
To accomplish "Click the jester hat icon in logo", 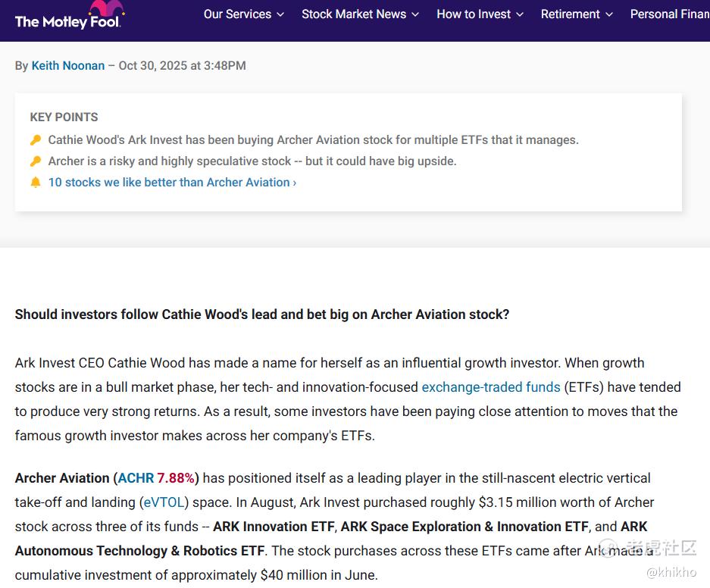I will [x=106, y=9].
